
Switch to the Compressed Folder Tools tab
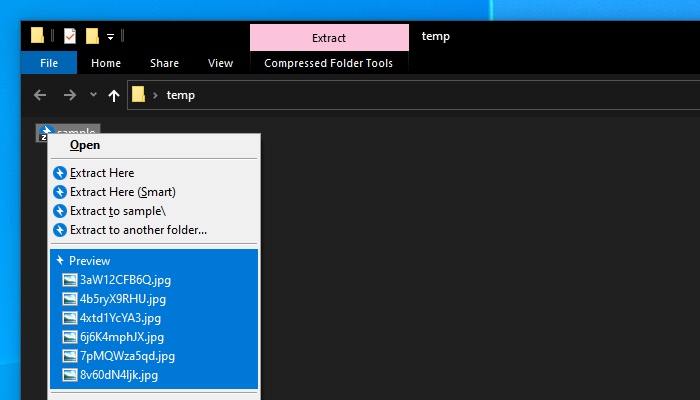328,63
